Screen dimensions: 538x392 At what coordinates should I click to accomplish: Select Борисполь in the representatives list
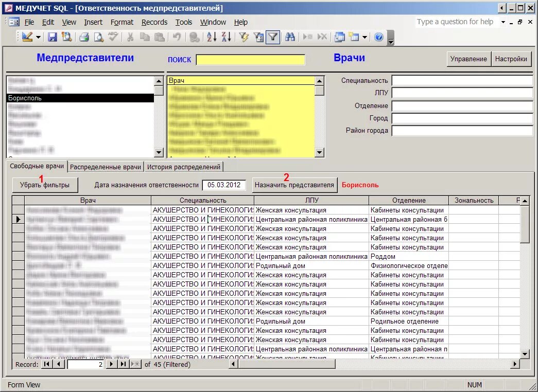[80, 98]
